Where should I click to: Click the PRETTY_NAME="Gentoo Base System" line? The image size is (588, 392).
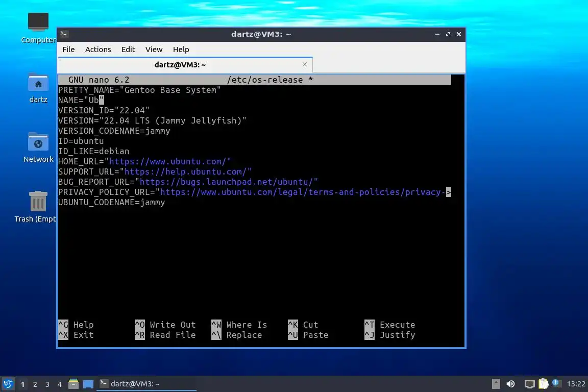pos(139,90)
